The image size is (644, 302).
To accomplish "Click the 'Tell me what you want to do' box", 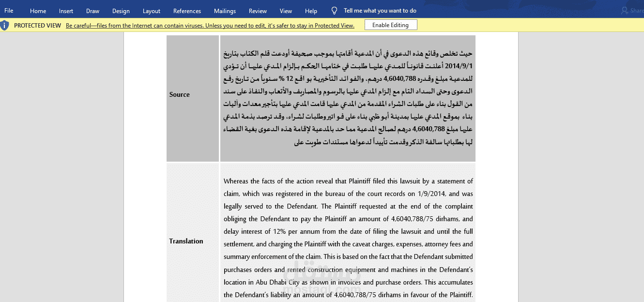I will [380, 11].
